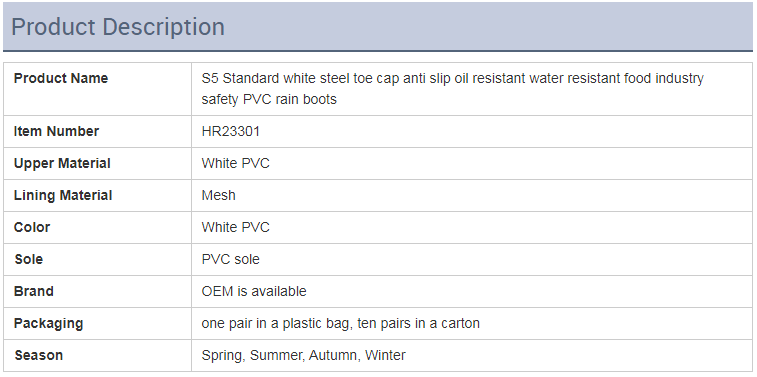Viewport: 757px width, 377px height.
Task: Select the Item Number label
Action: click(x=56, y=131)
